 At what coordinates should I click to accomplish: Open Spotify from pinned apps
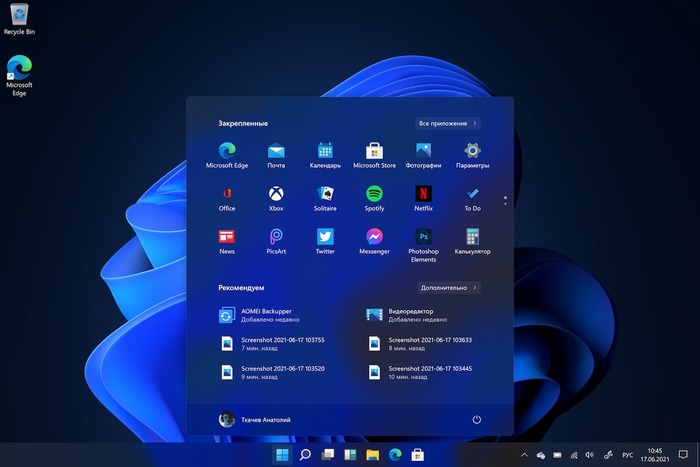[374, 198]
